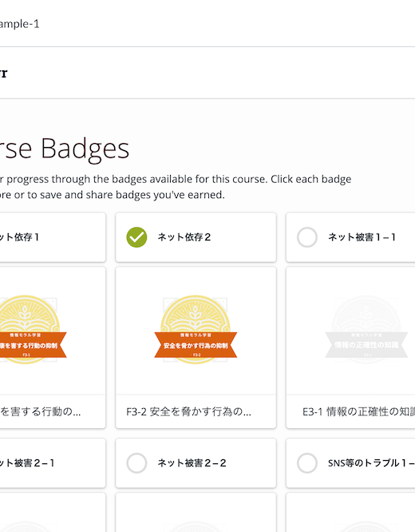
Task: Click the empty circle for ネット被害1-1
Action: click(x=307, y=237)
